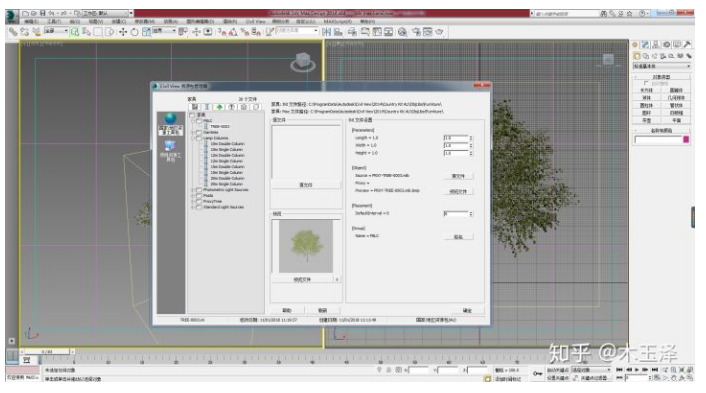Screen dimensions: 706x393
Task: Check the Lamp Columns folder checkbox
Action: click(199, 138)
